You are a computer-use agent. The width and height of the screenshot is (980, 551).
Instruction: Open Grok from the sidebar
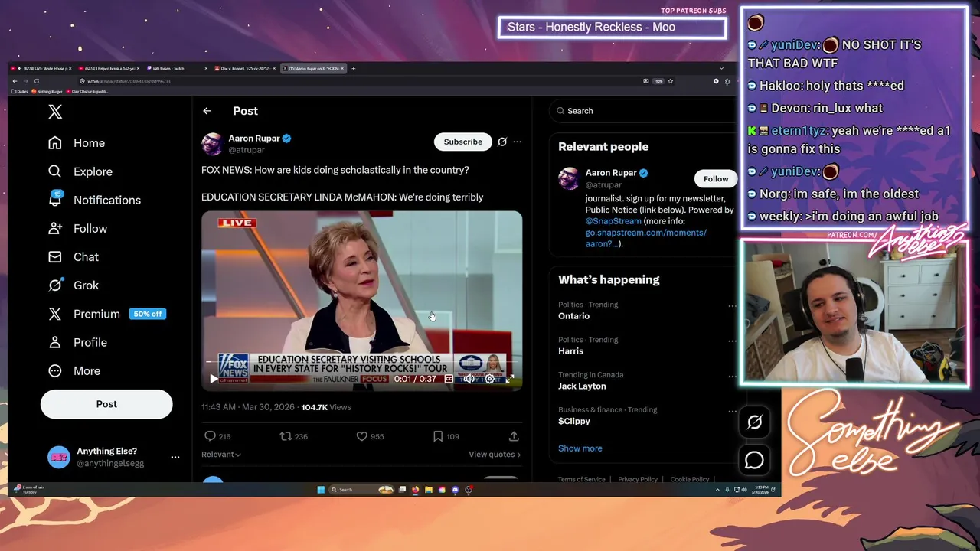click(73, 285)
